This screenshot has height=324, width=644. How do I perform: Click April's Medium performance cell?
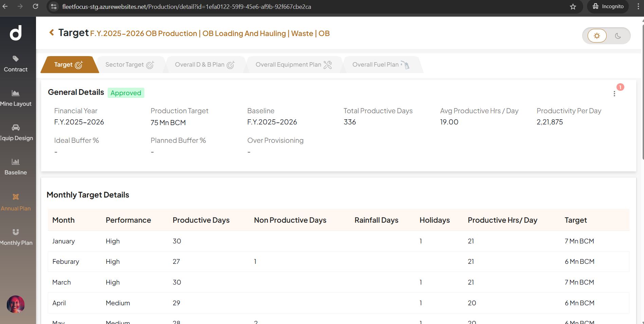click(x=118, y=303)
